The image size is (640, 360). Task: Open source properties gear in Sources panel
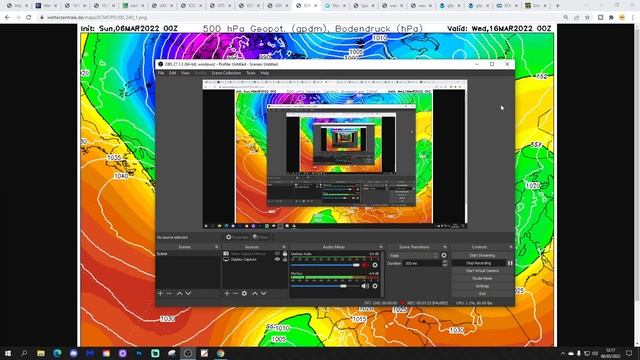click(x=244, y=293)
